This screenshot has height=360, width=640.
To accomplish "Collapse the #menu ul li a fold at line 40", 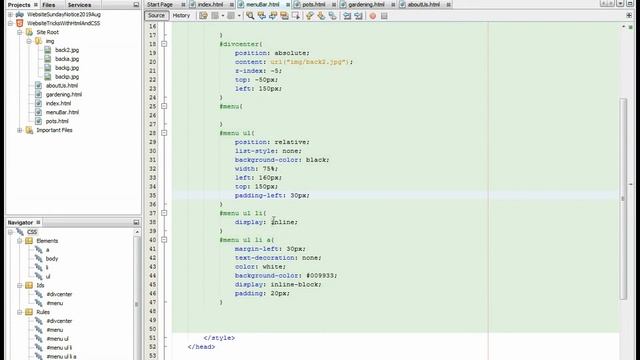I will (x=164, y=240).
